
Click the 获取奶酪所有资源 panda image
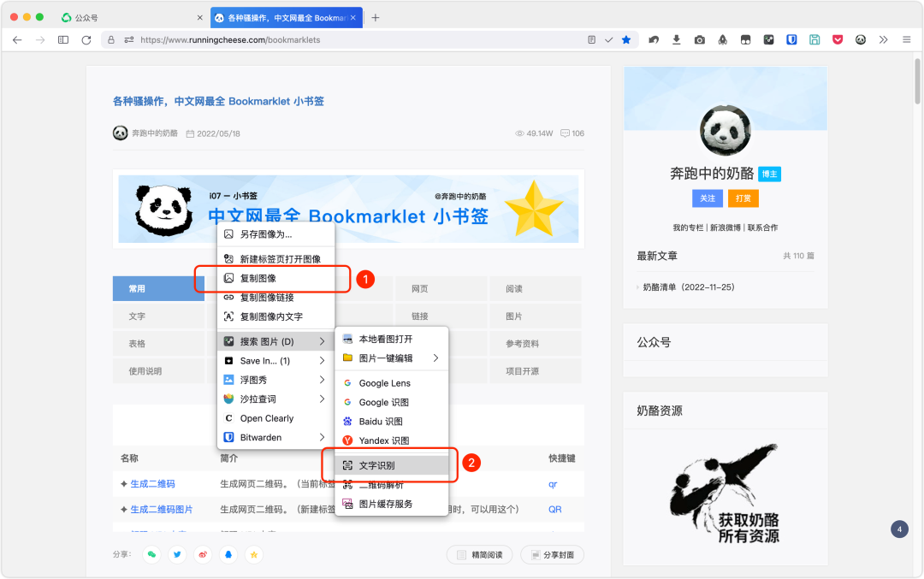pos(725,495)
